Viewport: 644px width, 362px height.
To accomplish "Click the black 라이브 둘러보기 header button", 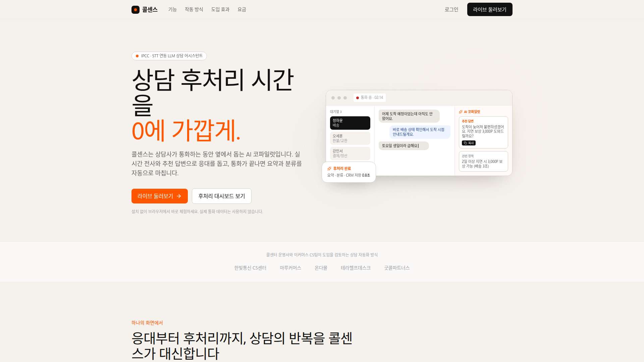I will tap(490, 9).
